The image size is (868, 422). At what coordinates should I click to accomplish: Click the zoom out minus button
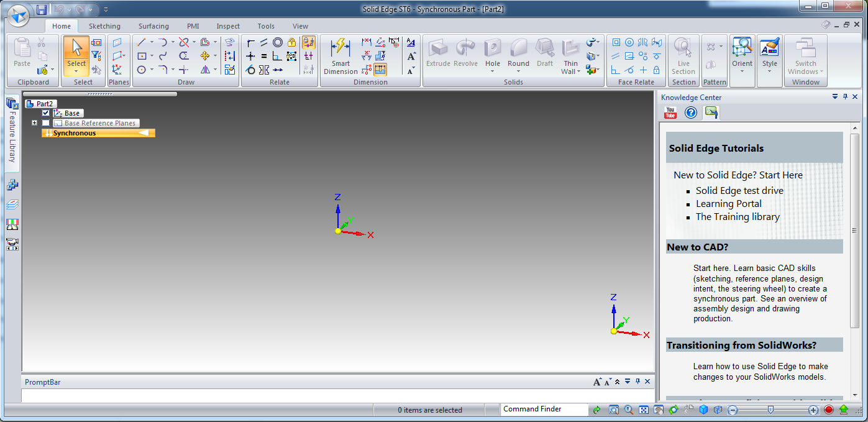pyautogui.click(x=733, y=410)
